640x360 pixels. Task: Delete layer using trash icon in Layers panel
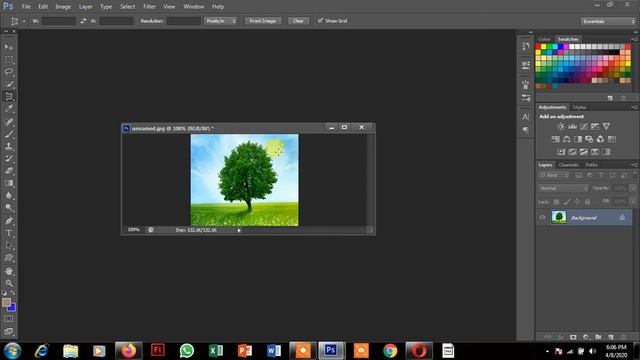tap(623, 337)
